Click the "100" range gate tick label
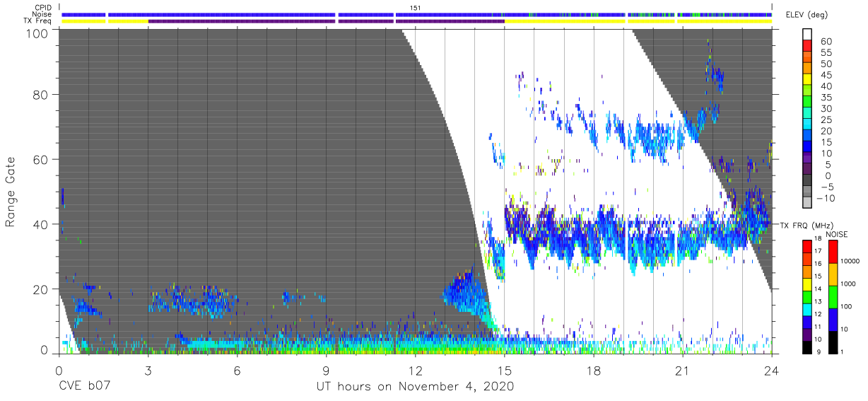The width and height of the screenshot is (868, 401). tap(37, 33)
